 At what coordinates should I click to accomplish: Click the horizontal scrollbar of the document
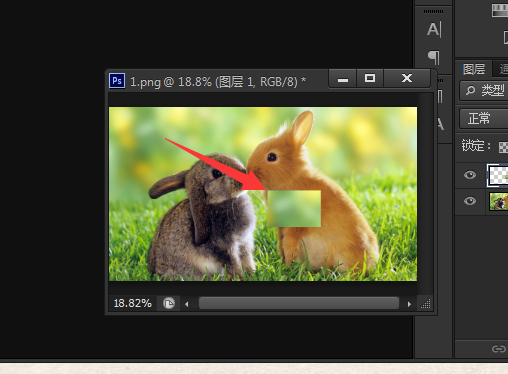(299, 303)
